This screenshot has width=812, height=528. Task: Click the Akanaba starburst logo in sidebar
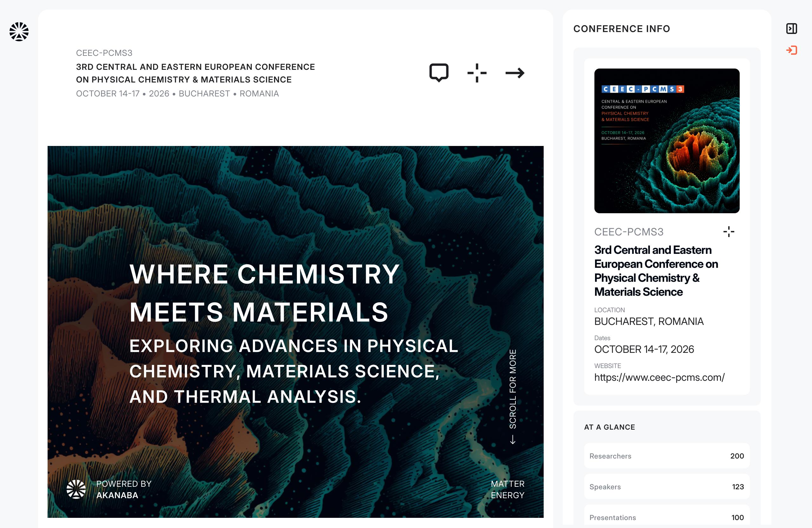tap(19, 32)
